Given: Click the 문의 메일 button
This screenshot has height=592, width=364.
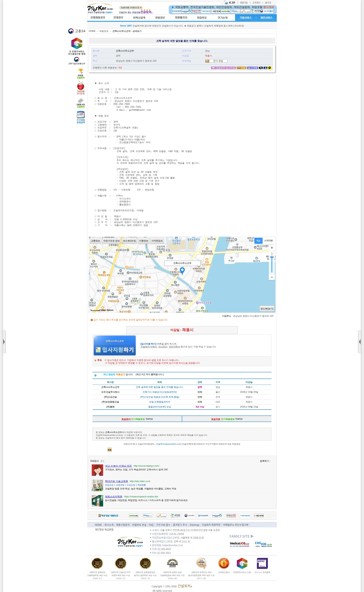Looking at the screenshot, I should [x=216, y=61].
